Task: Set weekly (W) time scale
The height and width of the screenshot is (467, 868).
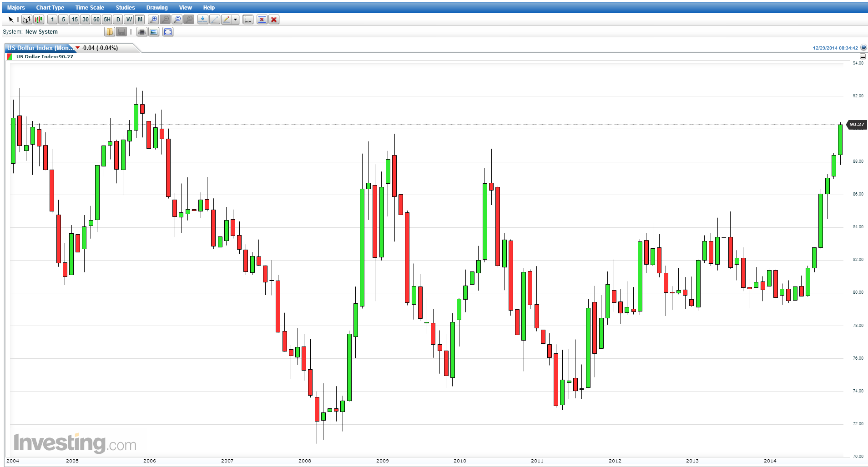Action: click(129, 20)
